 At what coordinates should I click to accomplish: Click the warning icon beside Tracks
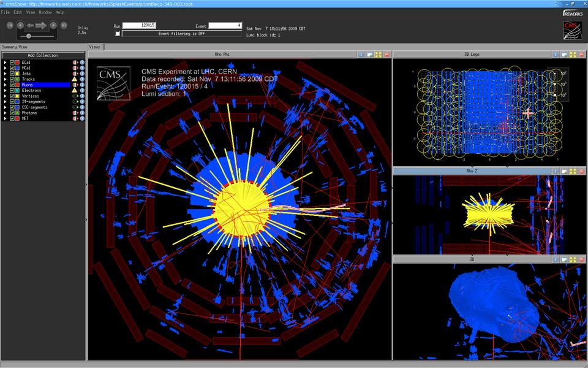(x=75, y=79)
